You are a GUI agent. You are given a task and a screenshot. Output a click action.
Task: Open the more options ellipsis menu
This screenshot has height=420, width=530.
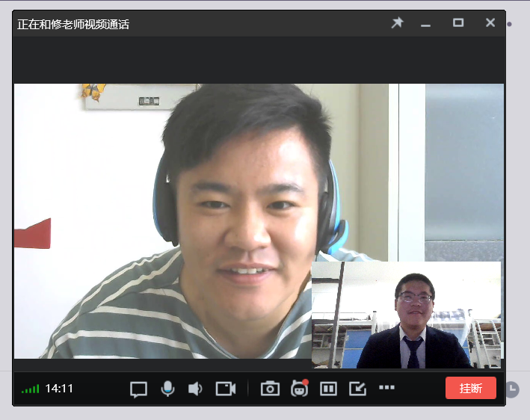(x=386, y=387)
